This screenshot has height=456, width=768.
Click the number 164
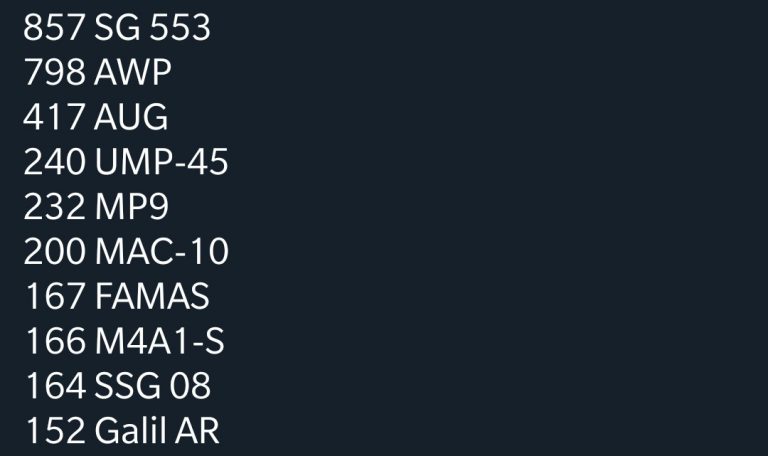54,386
